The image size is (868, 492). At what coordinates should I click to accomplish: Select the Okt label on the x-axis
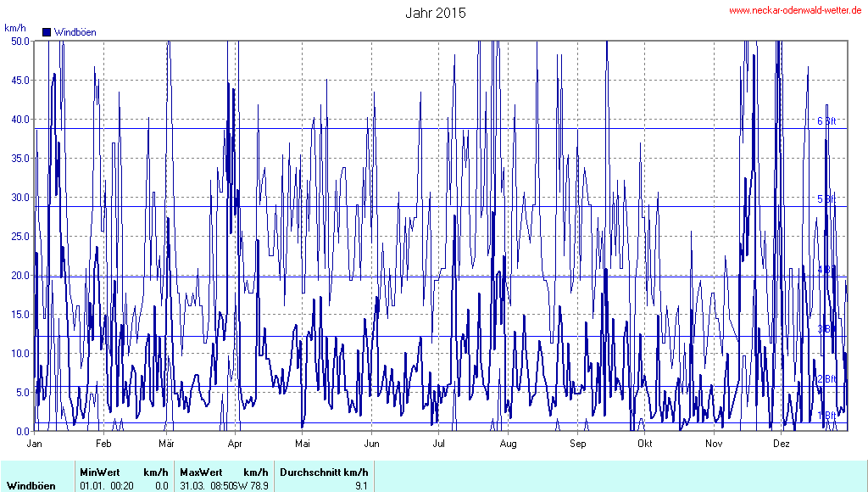coord(644,443)
